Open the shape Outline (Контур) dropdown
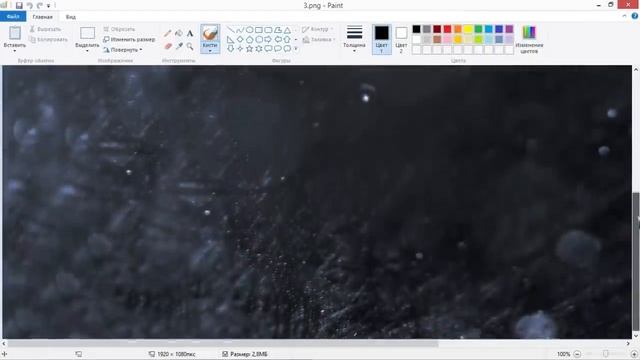The height and width of the screenshot is (360, 640). (318, 29)
